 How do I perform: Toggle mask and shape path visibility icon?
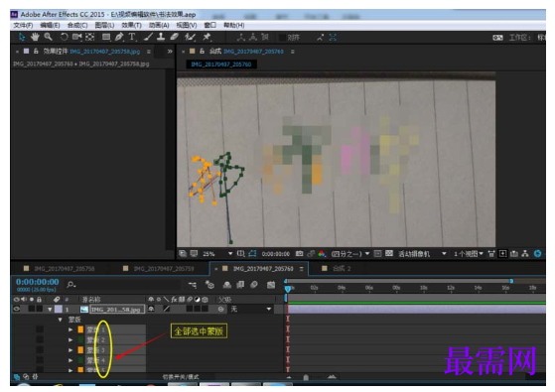tap(252, 254)
